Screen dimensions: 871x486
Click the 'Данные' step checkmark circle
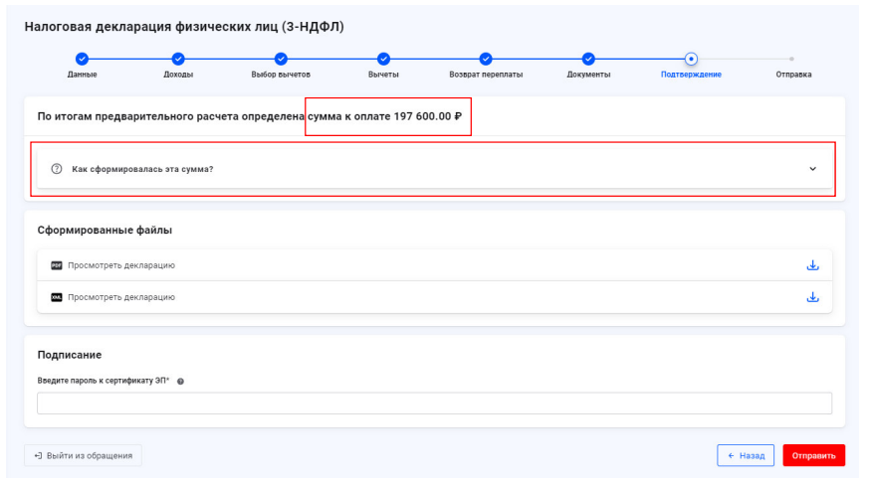[82, 59]
